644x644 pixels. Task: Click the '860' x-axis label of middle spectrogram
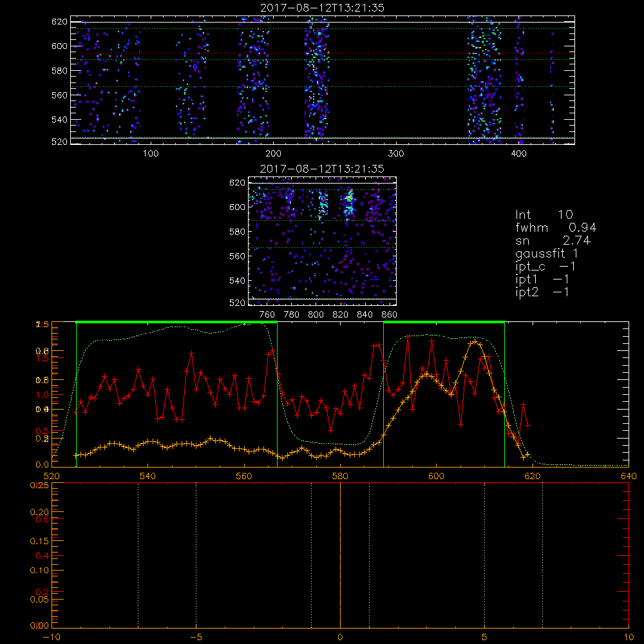point(390,315)
